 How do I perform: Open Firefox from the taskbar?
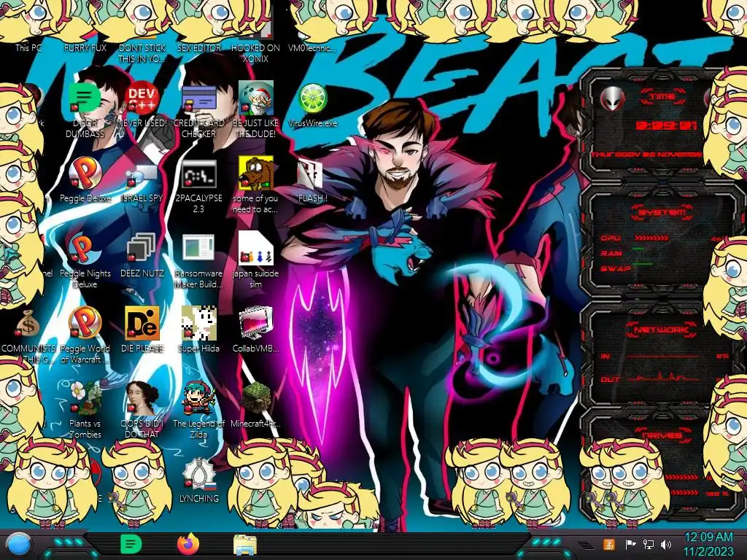(x=188, y=544)
